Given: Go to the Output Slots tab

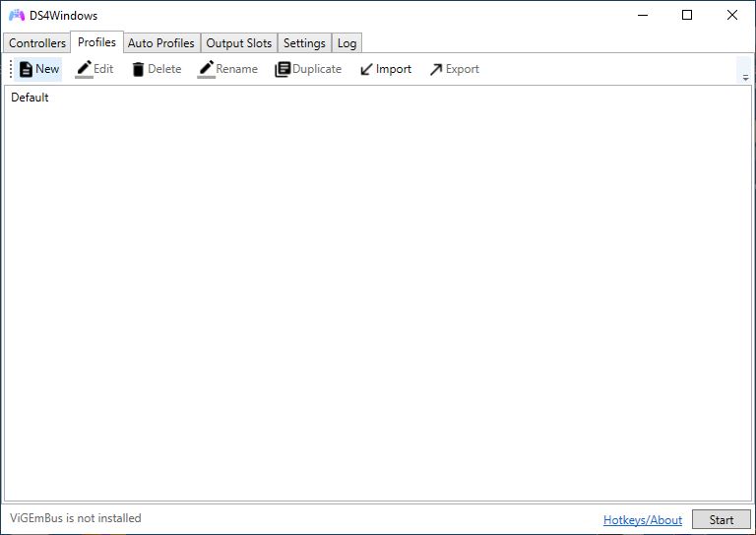Looking at the screenshot, I should click(238, 43).
